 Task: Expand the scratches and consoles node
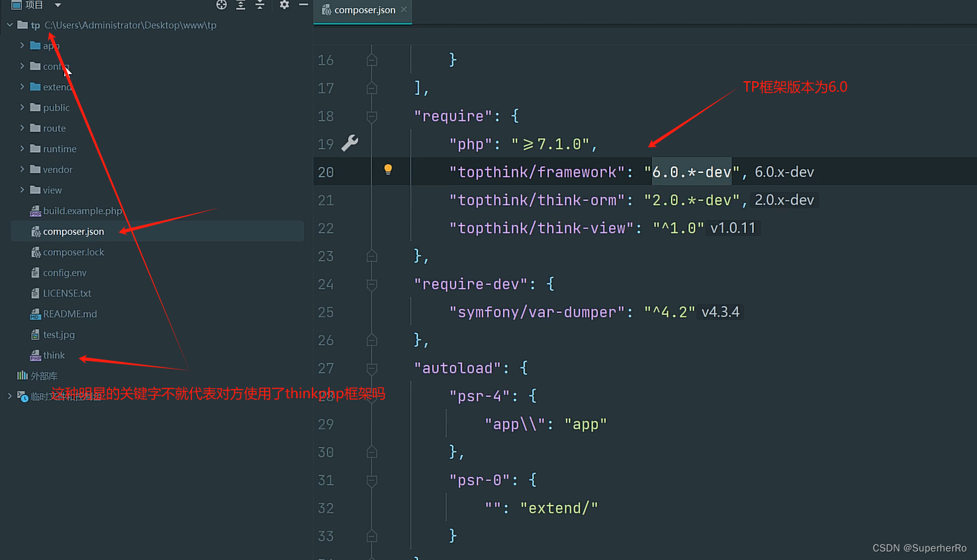click(x=10, y=396)
